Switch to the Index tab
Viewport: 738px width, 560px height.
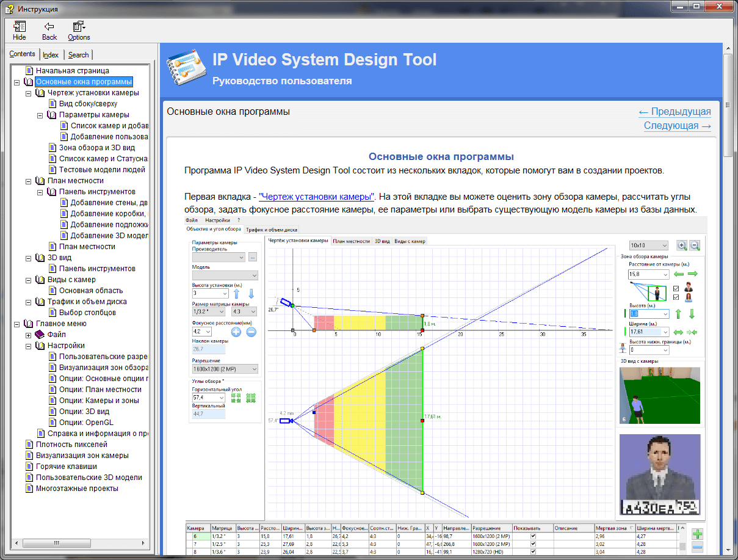(51, 55)
